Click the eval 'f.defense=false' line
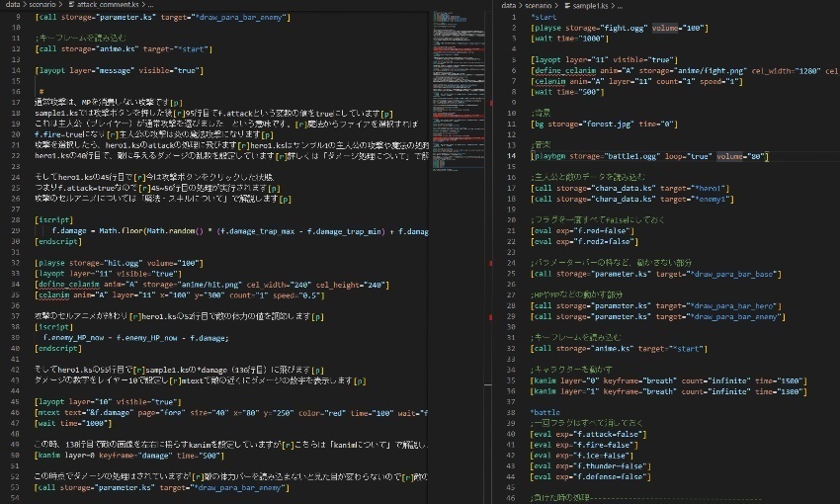 [x=591, y=476]
